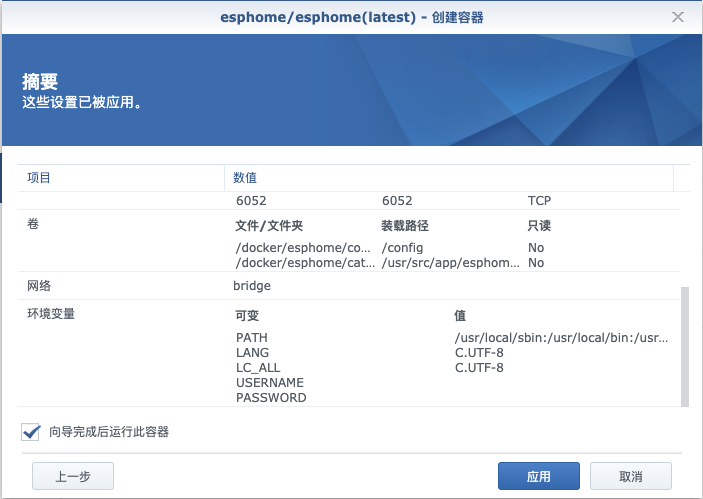Click the No read-only value for /config
This screenshot has height=499, width=703.
(536, 248)
